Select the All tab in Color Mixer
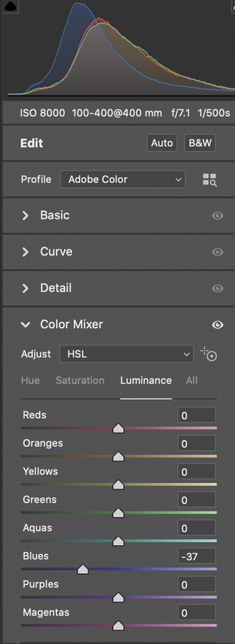235x644 pixels. 192,380
